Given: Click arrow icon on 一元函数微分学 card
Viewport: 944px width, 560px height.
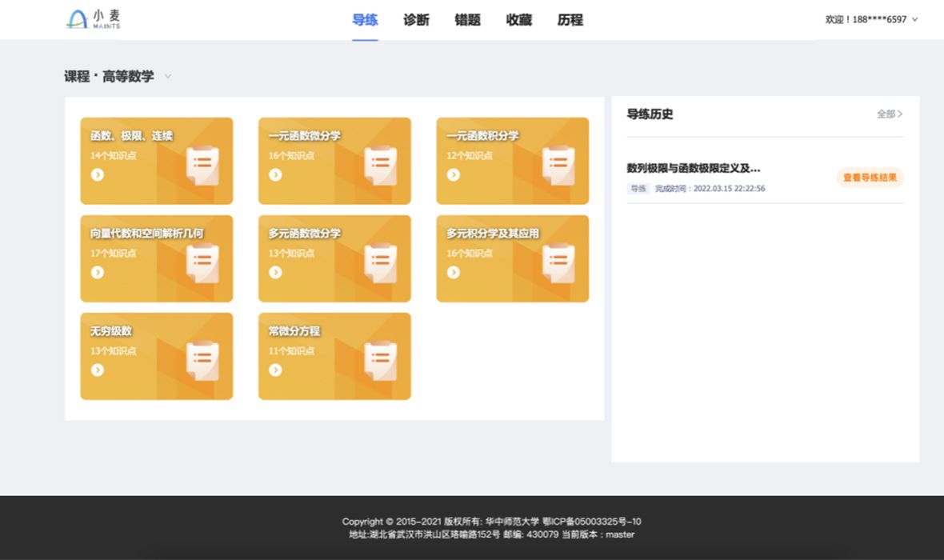Looking at the screenshot, I should pyautogui.click(x=275, y=174).
